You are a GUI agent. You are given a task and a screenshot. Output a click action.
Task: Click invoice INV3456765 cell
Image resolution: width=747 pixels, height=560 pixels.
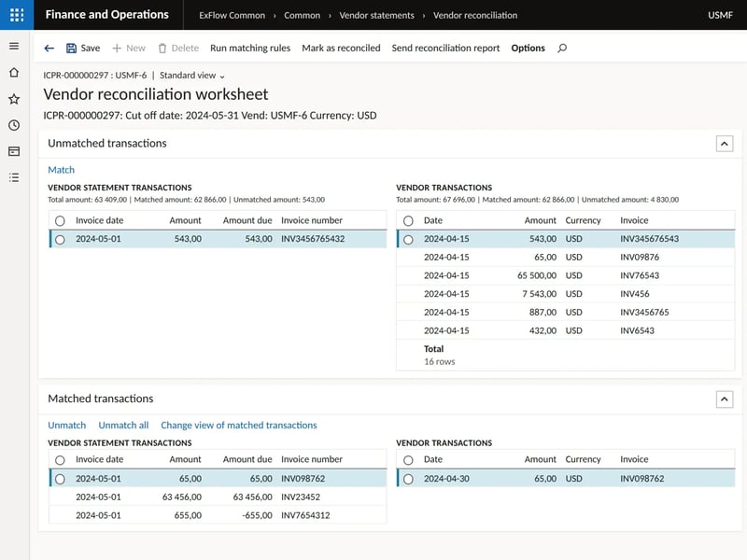[x=644, y=313]
